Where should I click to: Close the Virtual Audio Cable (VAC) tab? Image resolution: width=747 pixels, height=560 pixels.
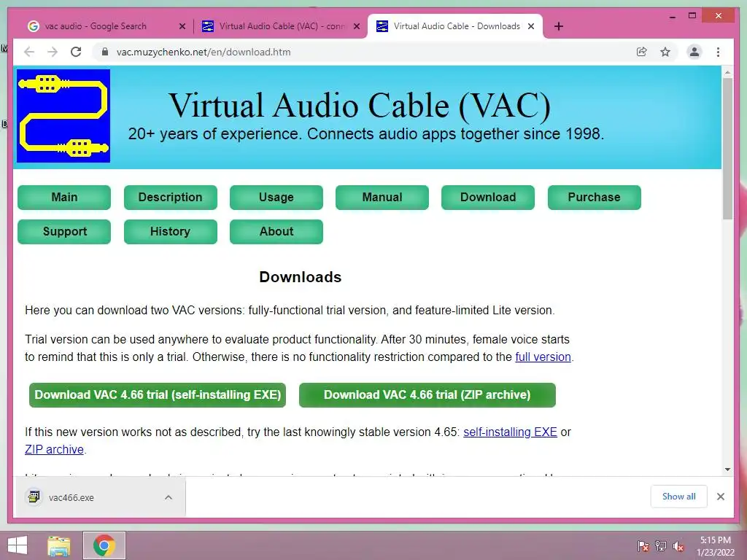pyautogui.click(x=356, y=27)
